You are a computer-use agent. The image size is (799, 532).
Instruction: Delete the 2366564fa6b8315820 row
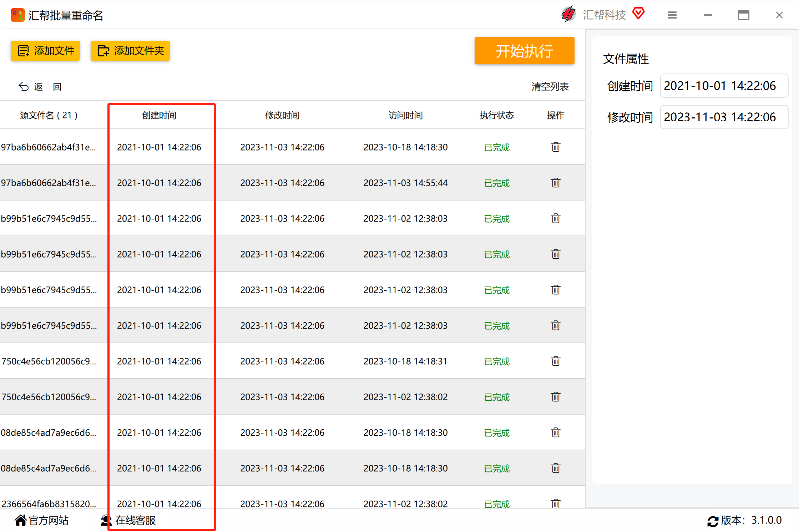pyautogui.click(x=556, y=503)
